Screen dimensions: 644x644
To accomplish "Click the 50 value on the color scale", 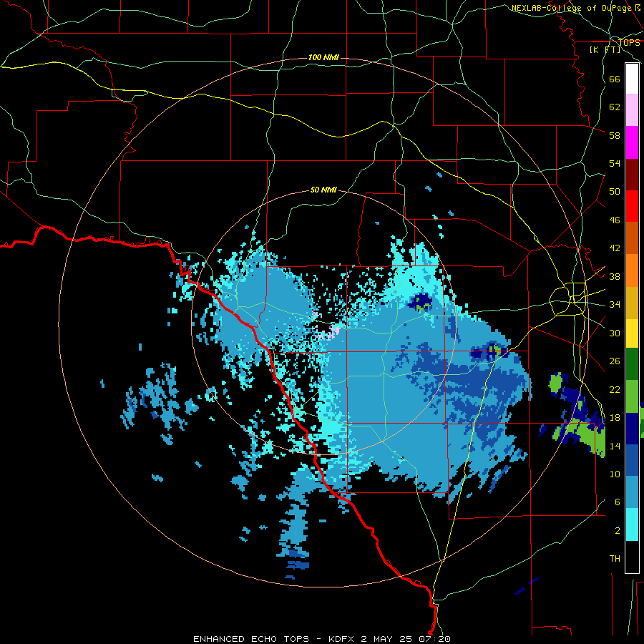I will tap(615, 192).
